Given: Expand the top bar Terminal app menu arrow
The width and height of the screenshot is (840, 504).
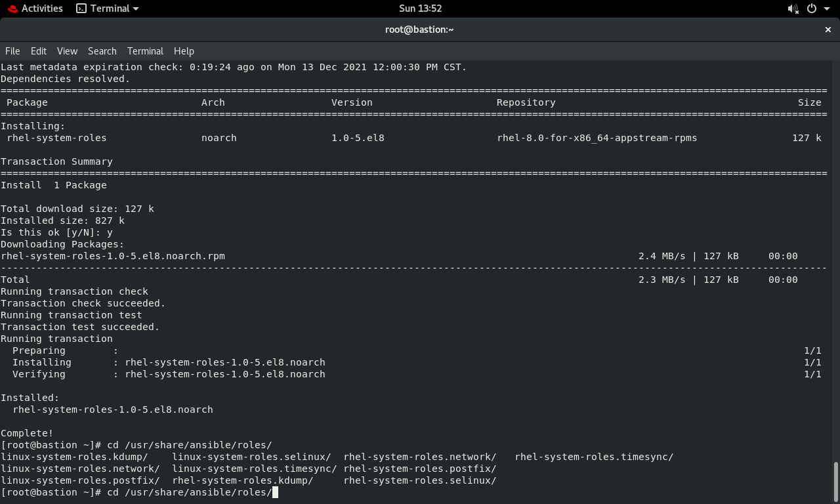Looking at the screenshot, I should coord(136,9).
